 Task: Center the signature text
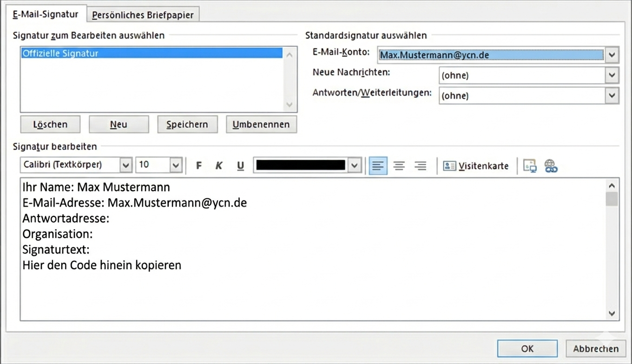(399, 166)
